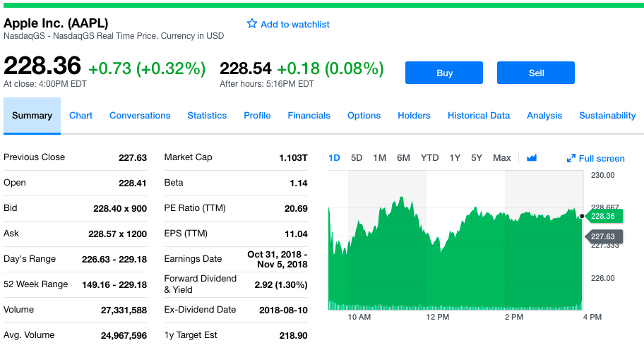Select the 1D chart range
This screenshot has height=350, width=644.
334,158
